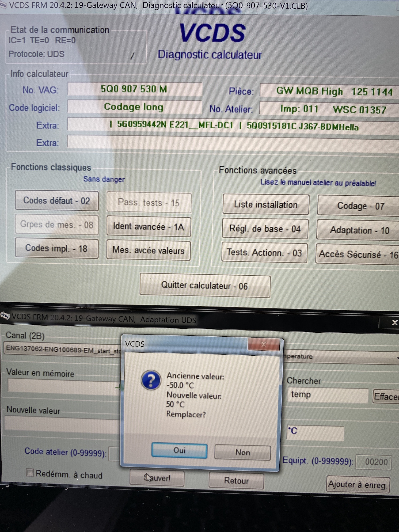Click Quitter calculateur - 06
Image resolution: width=399 pixels, height=532 pixels.
coord(205,286)
